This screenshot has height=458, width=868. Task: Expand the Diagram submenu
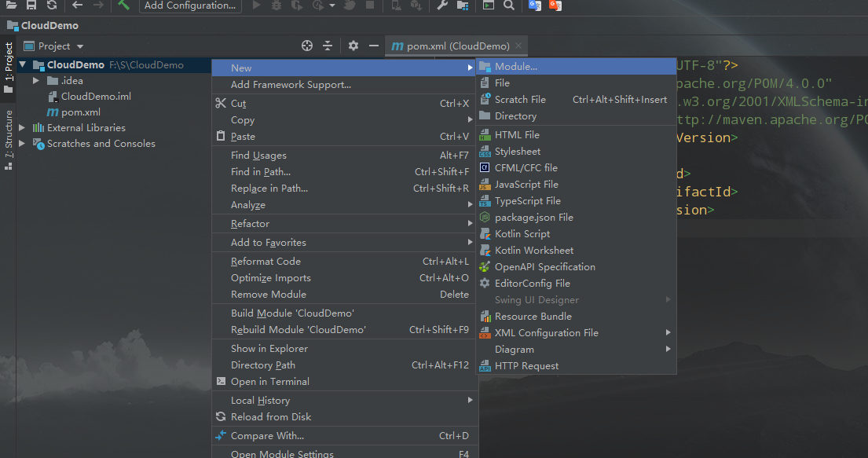coord(577,350)
